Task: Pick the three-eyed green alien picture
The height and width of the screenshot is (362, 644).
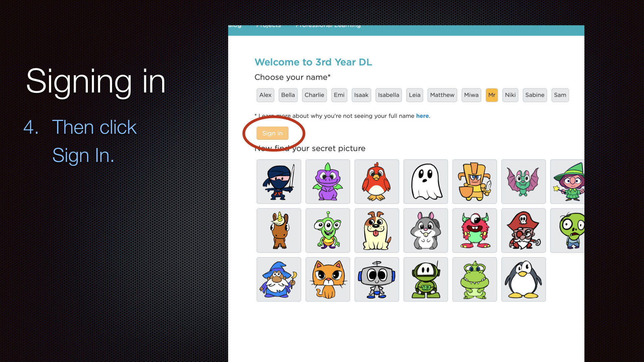Action: tap(328, 231)
